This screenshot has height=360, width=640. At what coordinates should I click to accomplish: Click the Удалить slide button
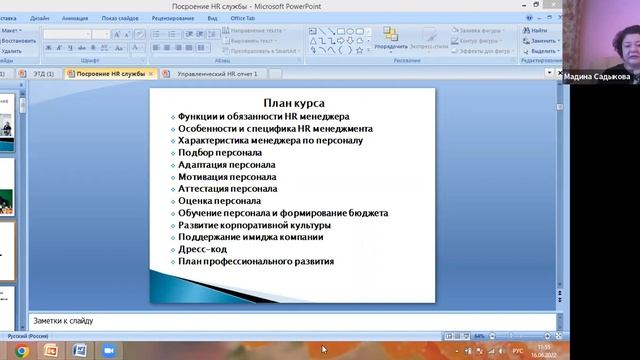point(11,51)
